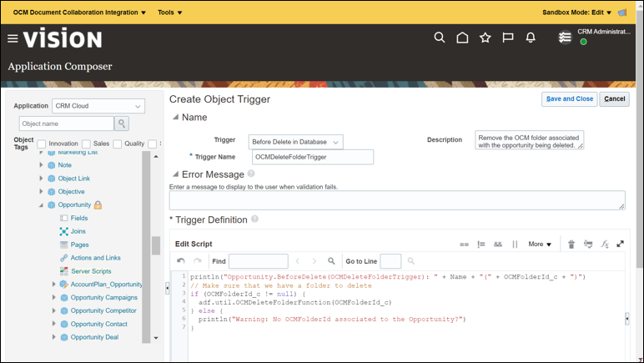The width and height of the screenshot is (644, 363).
Task: Click the object tree scrollbar thumb
Action: click(x=156, y=245)
